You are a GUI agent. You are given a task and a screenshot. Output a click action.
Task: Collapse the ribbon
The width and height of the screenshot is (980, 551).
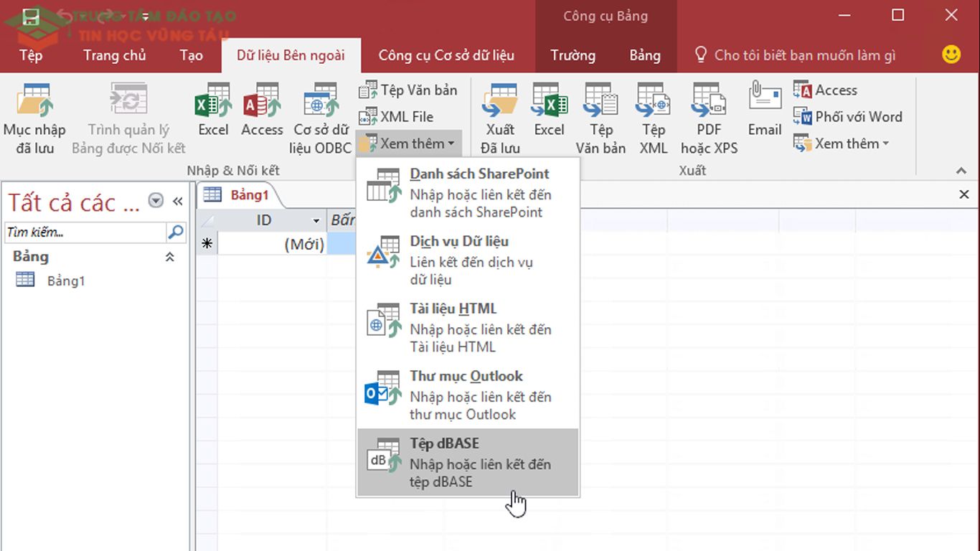point(961,171)
